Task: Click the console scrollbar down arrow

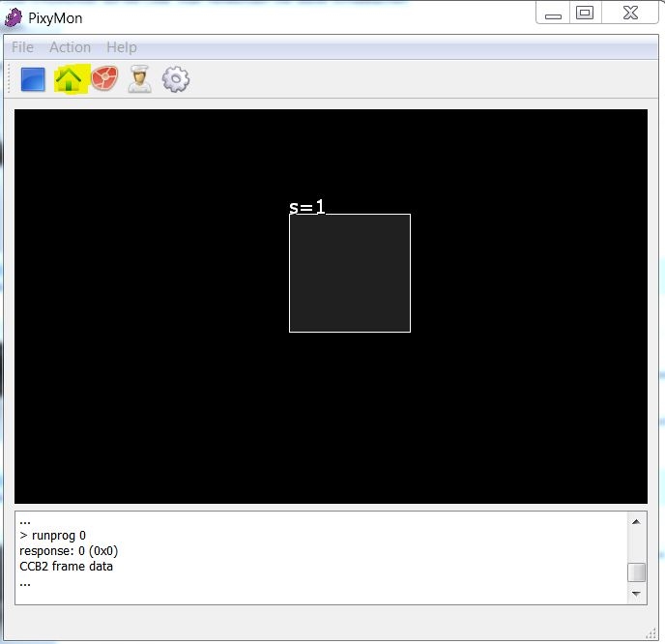Action: (636, 594)
